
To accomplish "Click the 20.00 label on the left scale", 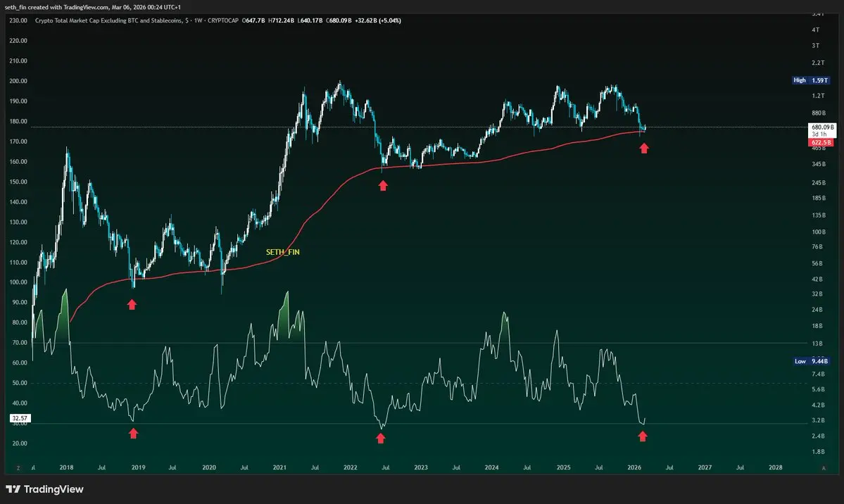I will [20, 443].
